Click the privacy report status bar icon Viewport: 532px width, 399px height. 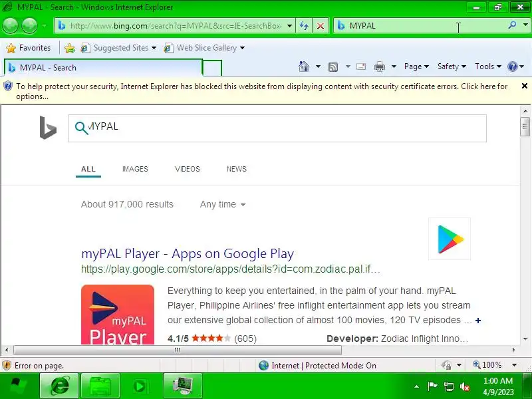(x=446, y=365)
